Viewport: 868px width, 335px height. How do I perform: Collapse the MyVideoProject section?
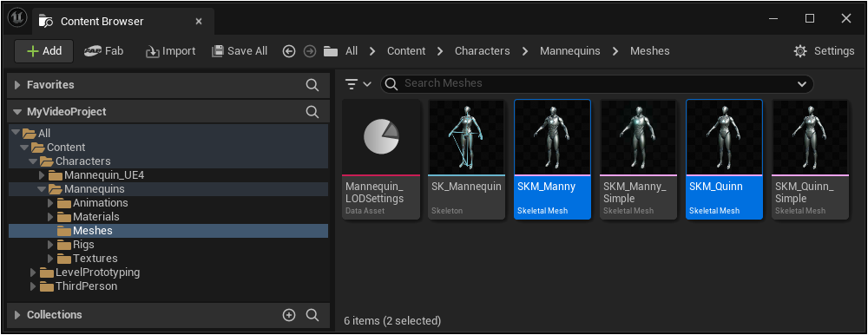(x=17, y=112)
